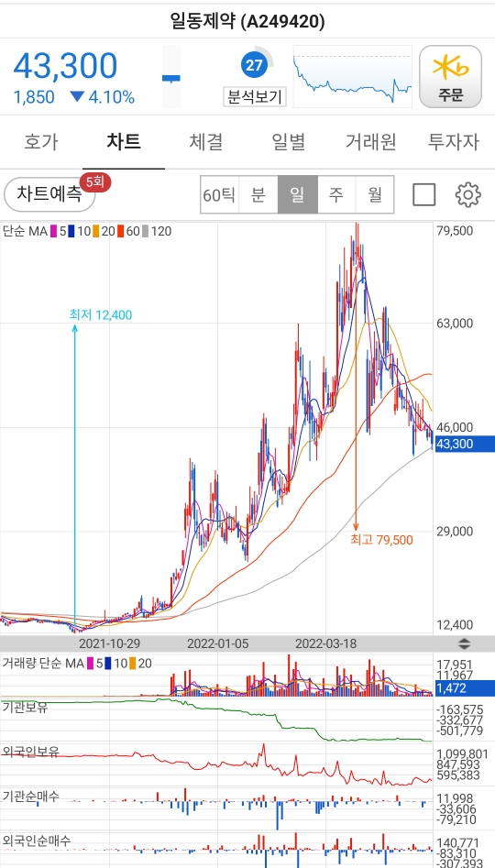Tap the 차트예측 chart prediction button

49,195
